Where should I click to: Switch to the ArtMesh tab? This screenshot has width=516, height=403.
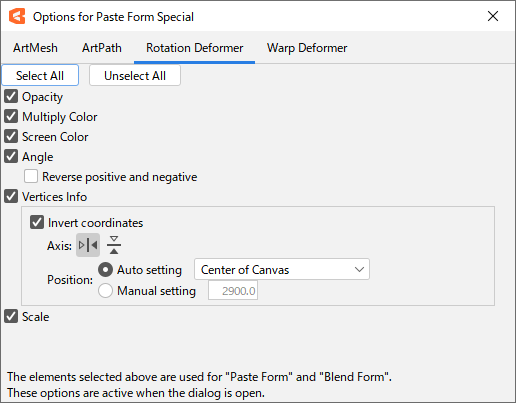coord(35,48)
